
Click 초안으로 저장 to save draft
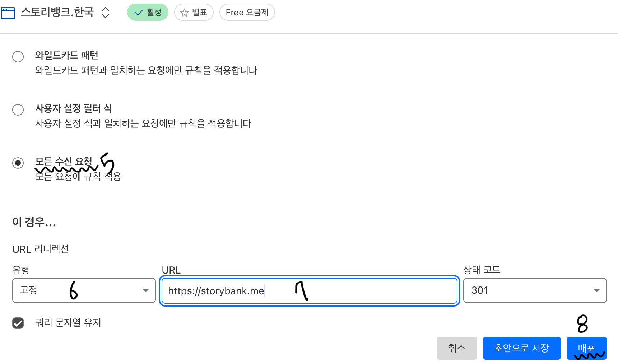click(522, 348)
